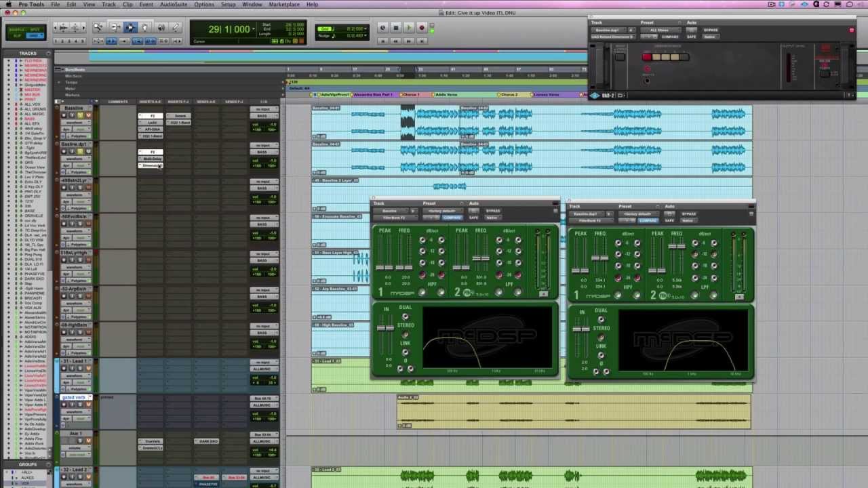Screen dimensions: 868x488
Task: Click the Record transport button
Action: (x=422, y=28)
